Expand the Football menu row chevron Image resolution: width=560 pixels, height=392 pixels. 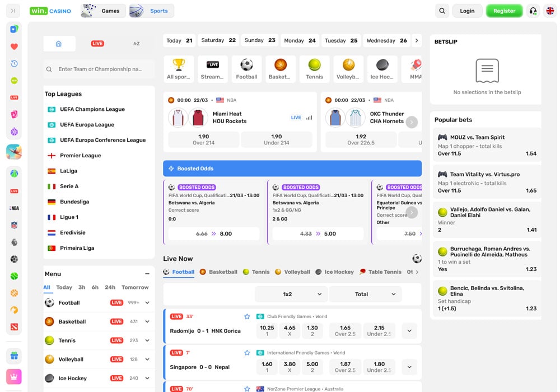click(x=147, y=303)
